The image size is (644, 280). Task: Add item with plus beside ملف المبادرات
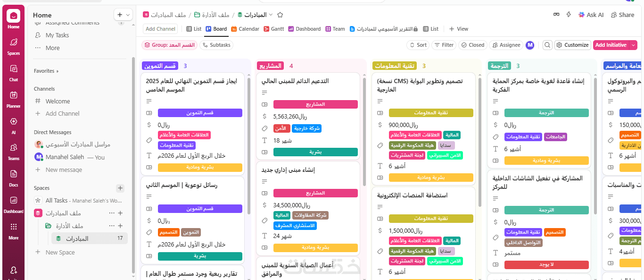click(x=120, y=213)
